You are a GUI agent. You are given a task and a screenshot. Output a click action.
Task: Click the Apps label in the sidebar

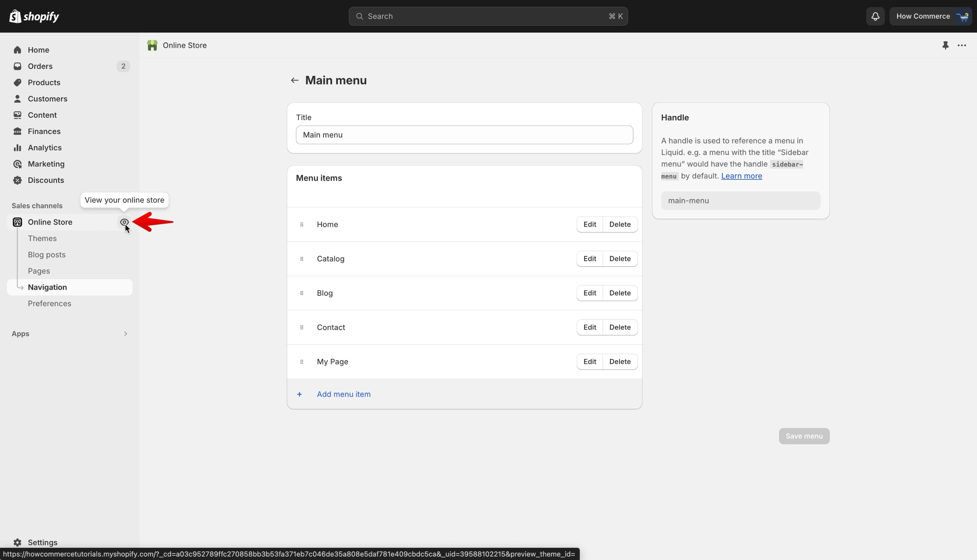pyautogui.click(x=20, y=334)
